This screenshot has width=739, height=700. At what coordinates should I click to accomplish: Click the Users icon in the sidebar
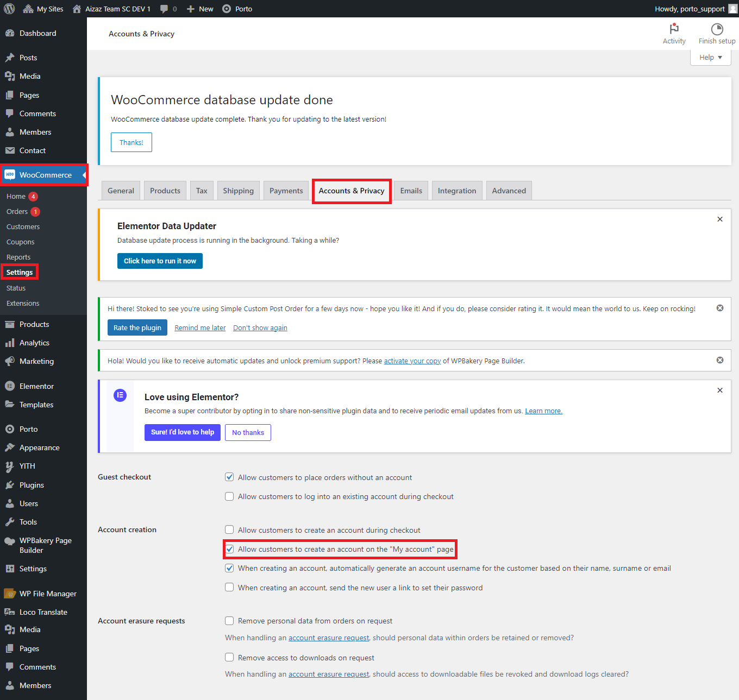tap(10, 503)
